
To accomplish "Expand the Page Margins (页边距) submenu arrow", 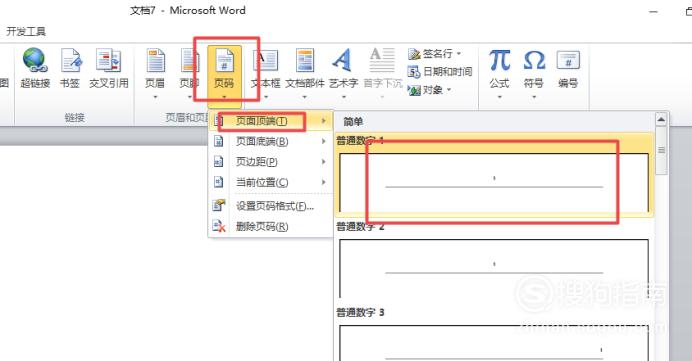I will pos(323,162).
